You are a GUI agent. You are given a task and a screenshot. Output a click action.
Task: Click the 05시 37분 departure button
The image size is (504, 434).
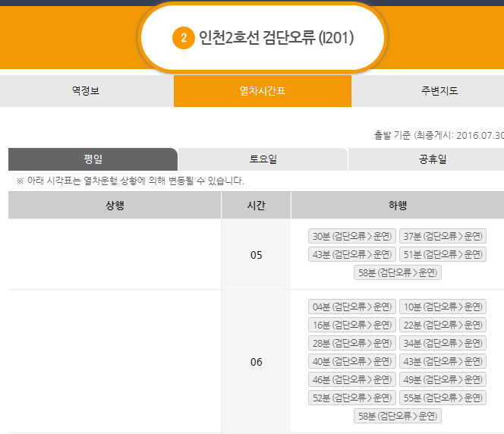point(443,236)
